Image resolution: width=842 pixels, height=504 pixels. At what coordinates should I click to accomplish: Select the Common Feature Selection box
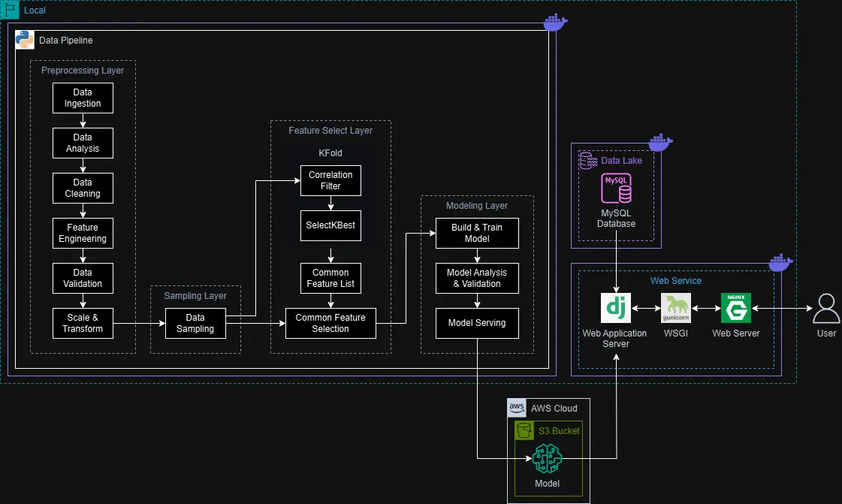pyautogui.click(x=330, y=323)
